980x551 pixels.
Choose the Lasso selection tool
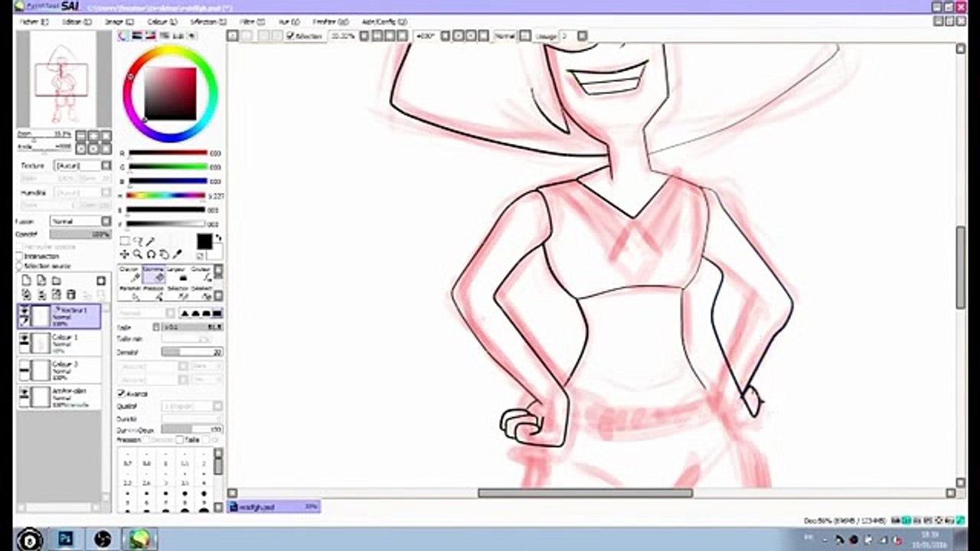click(x=138, y=242)
